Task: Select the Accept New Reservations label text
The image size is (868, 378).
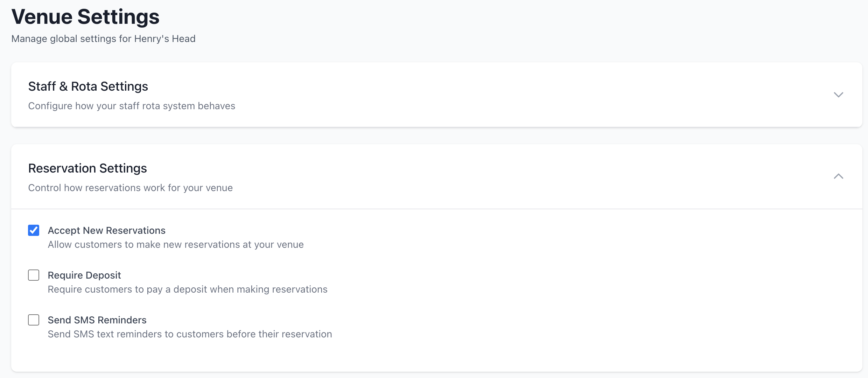Action: coord(106,230)
